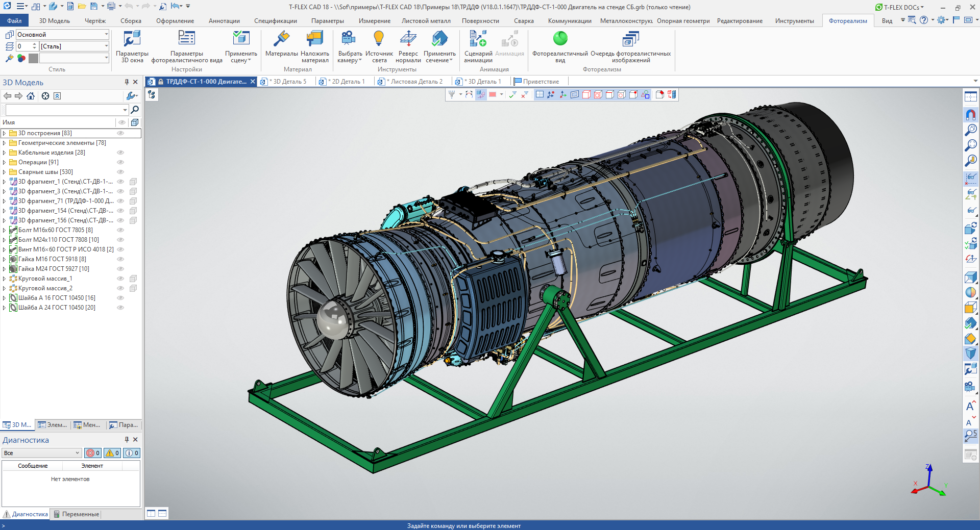Click the Фотореалистичный вид green sphere icon
The image size is (980, 530).
(x=560, y=39)
